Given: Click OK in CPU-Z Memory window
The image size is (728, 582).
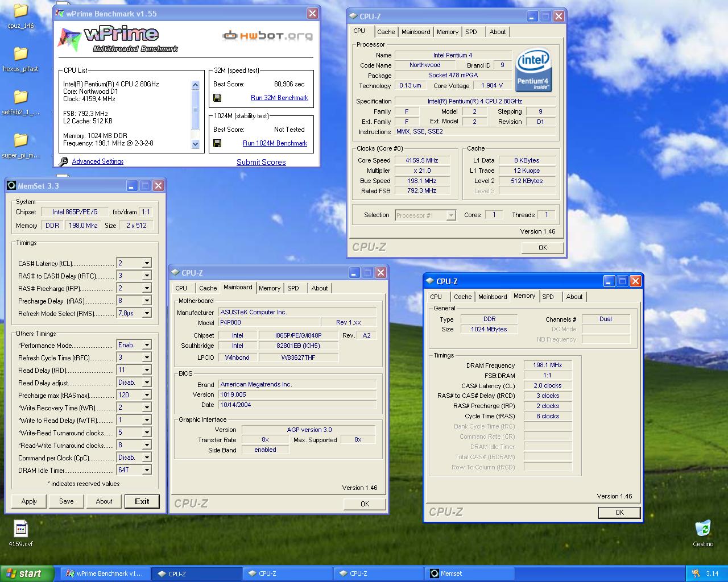Looking at the screenshot, I should (619, 512).
